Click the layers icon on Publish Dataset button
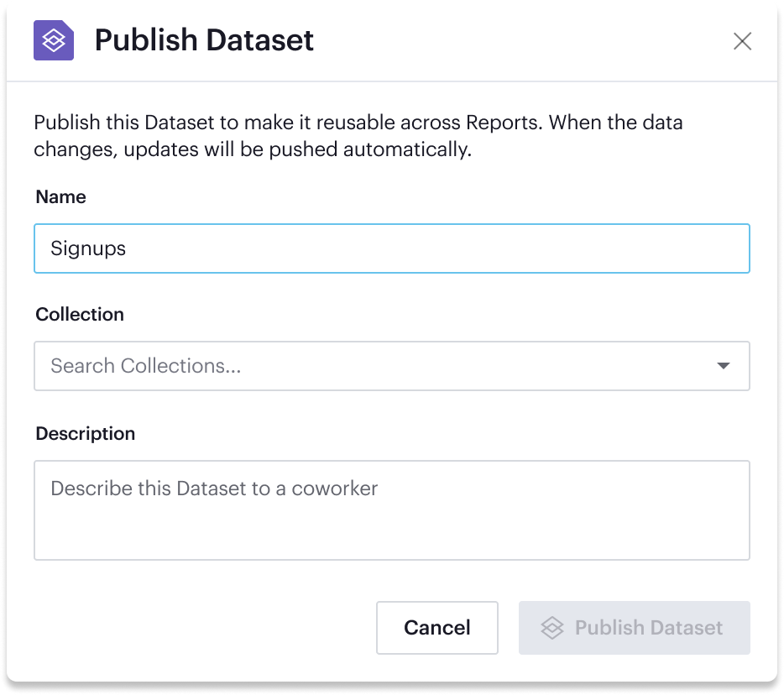This screenshot has width=784, height=695. [x=551, y=628]
